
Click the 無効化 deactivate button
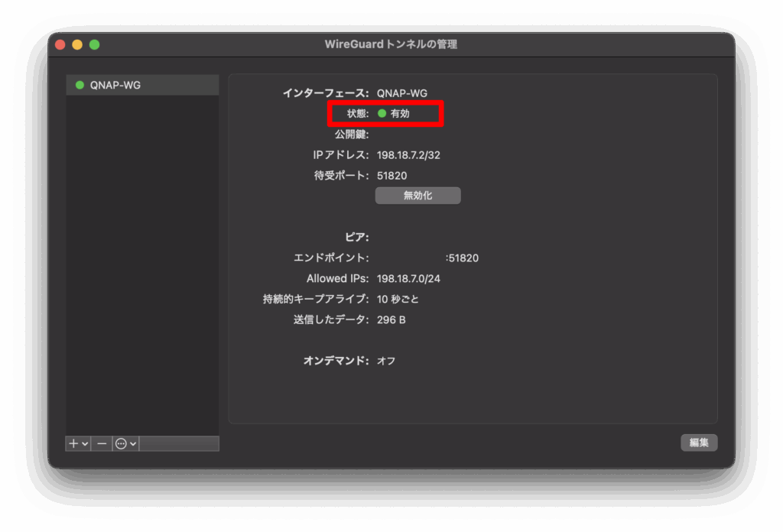click(x=417, y=196)
